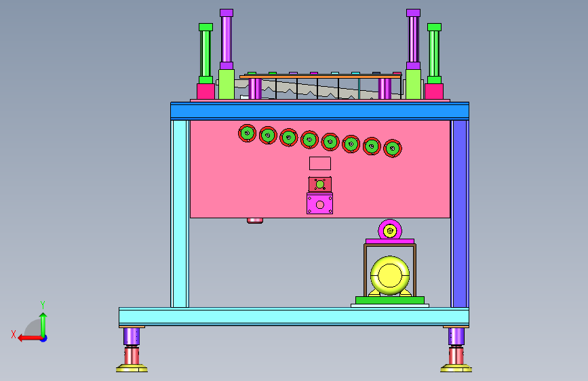
Task: Select the red bearing block with green center
Action: pos(320,184)
